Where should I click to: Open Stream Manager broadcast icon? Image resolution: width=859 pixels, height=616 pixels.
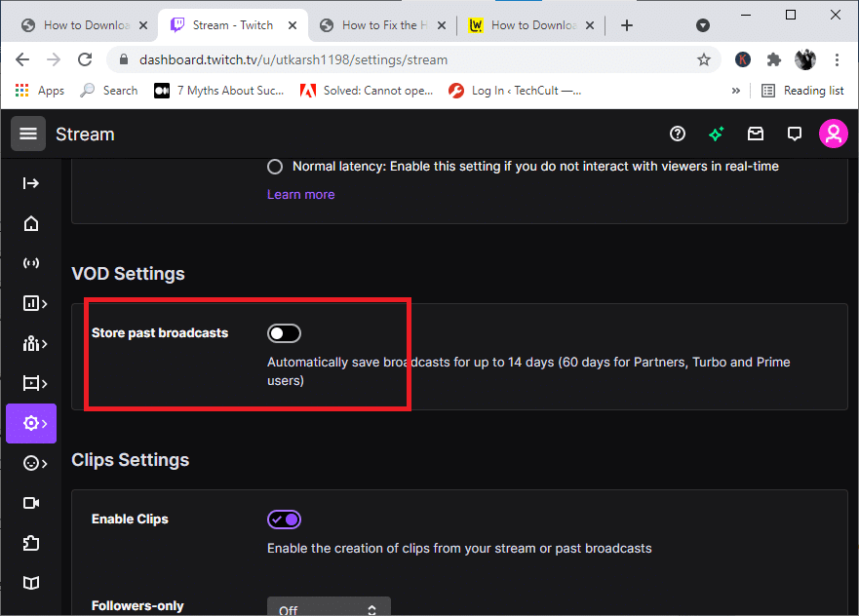[x=31, y=264]
